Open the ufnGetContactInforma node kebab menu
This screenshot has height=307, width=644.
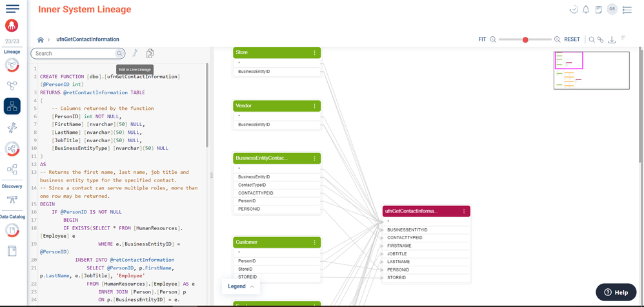(x=464, y=211)
